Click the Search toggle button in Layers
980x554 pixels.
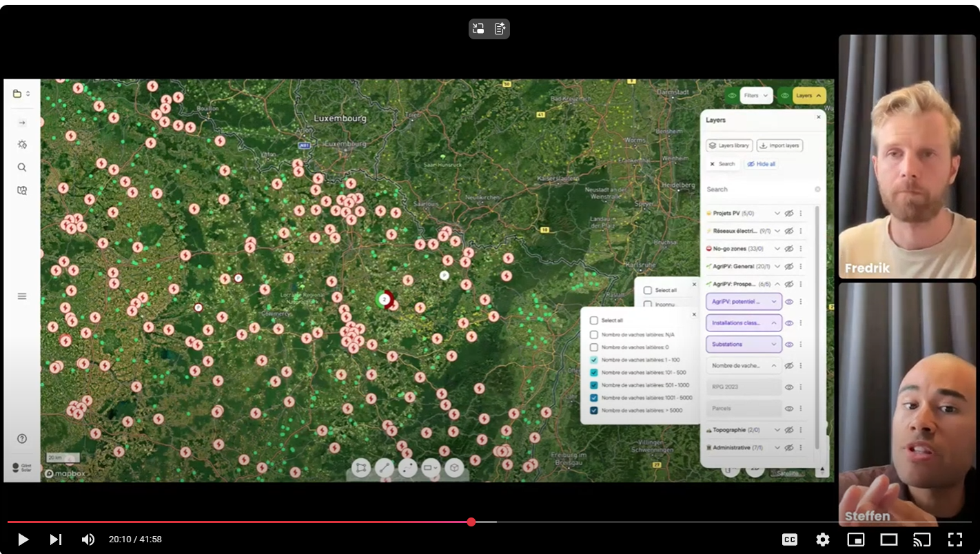tap(722, 164)
